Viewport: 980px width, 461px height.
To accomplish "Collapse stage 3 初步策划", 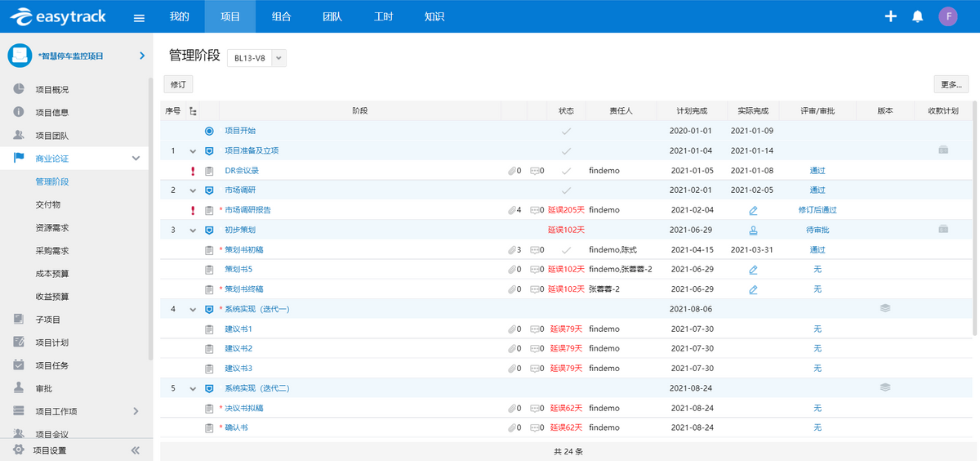I will pyautogui.click(x=193, y=230).
